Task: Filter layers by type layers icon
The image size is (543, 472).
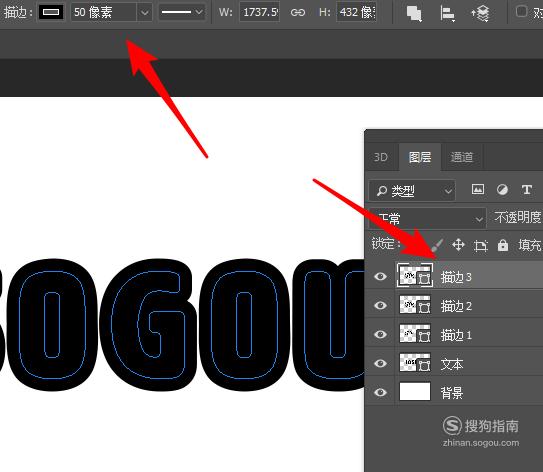Action: click(527, 189)
